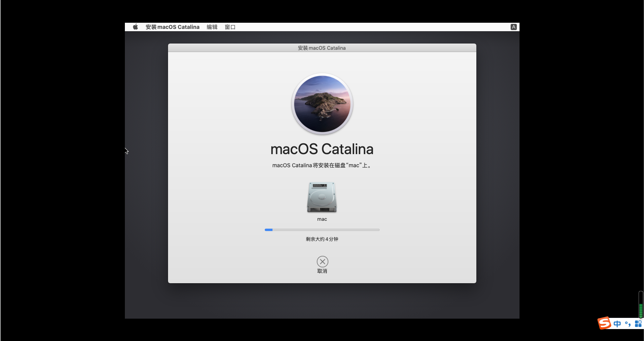The width and height of the screenshot is (644, 341).
Task: Open the 编辑 menu
Action: [212, 27]
